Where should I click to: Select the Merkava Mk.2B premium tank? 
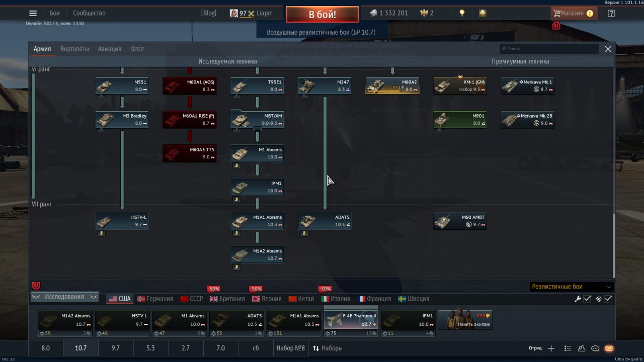(x=528, y=120)
